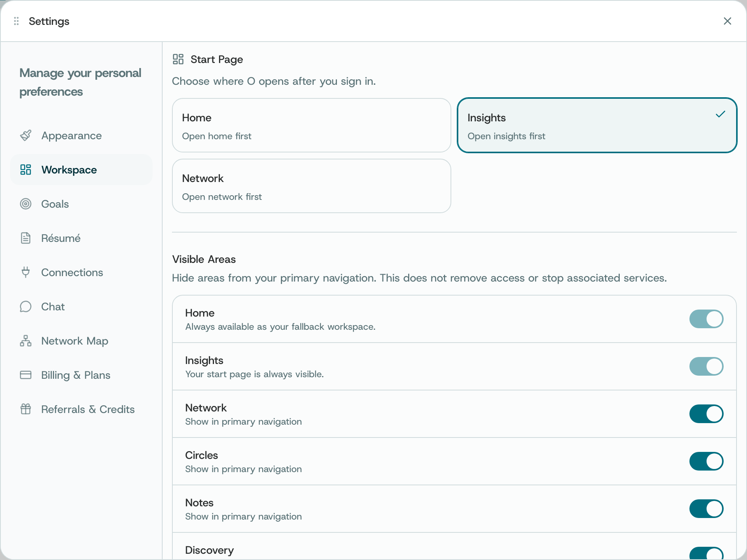Open the Chat settings label

coord(53,306)
